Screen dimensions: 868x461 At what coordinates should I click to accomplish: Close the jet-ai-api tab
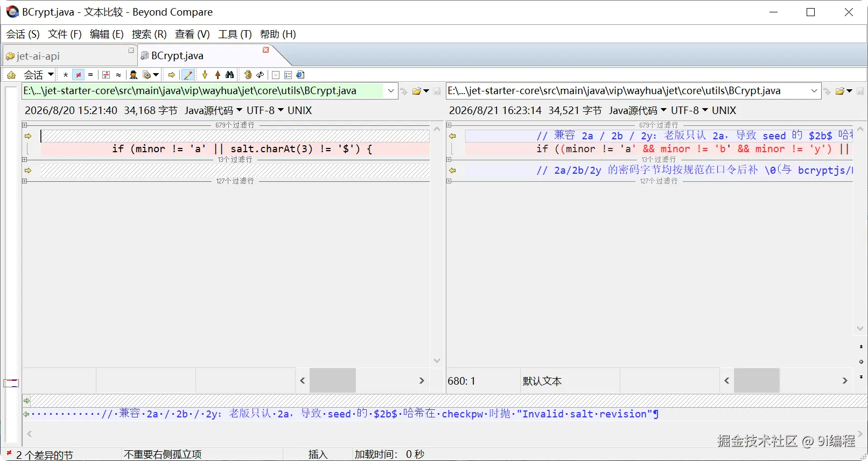pyautogui.click(x=131, y=50)
